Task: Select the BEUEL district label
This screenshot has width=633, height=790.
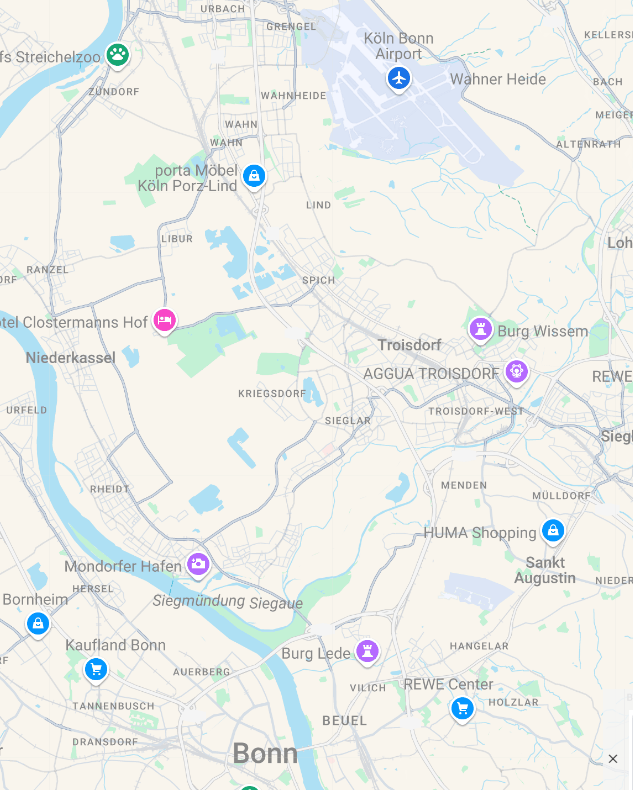Action: point(345,720)
